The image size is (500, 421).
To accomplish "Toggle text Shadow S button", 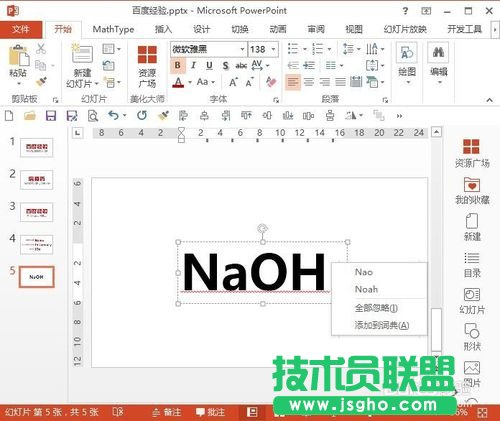I will point(226,66).
